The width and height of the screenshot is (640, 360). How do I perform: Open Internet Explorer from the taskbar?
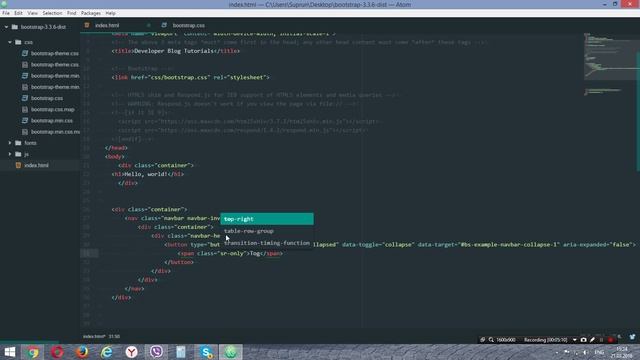107,352
